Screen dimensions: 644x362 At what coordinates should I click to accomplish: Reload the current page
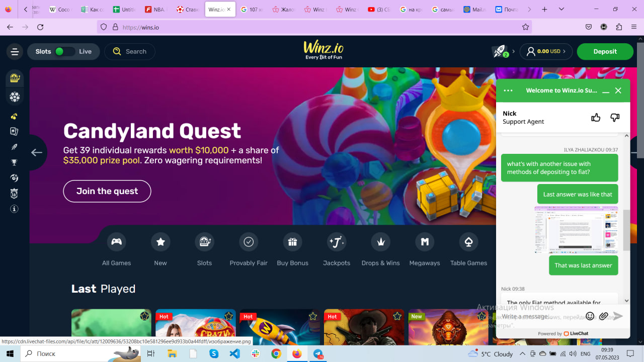pyautogui.click(x=40, y=27)
